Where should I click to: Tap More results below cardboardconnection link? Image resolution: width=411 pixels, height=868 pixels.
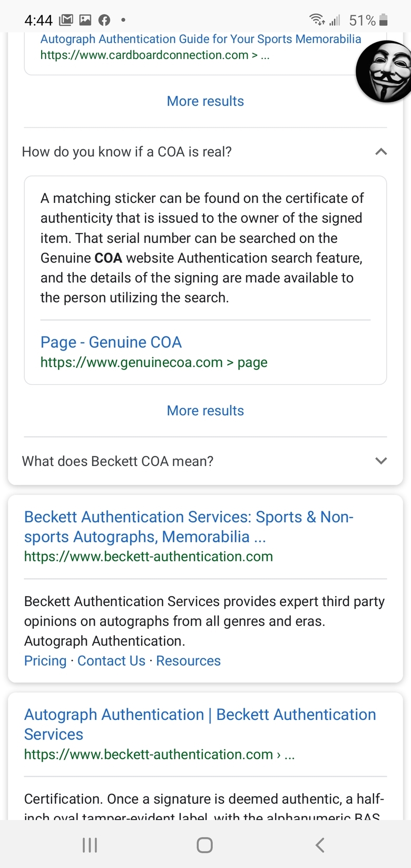205,101
